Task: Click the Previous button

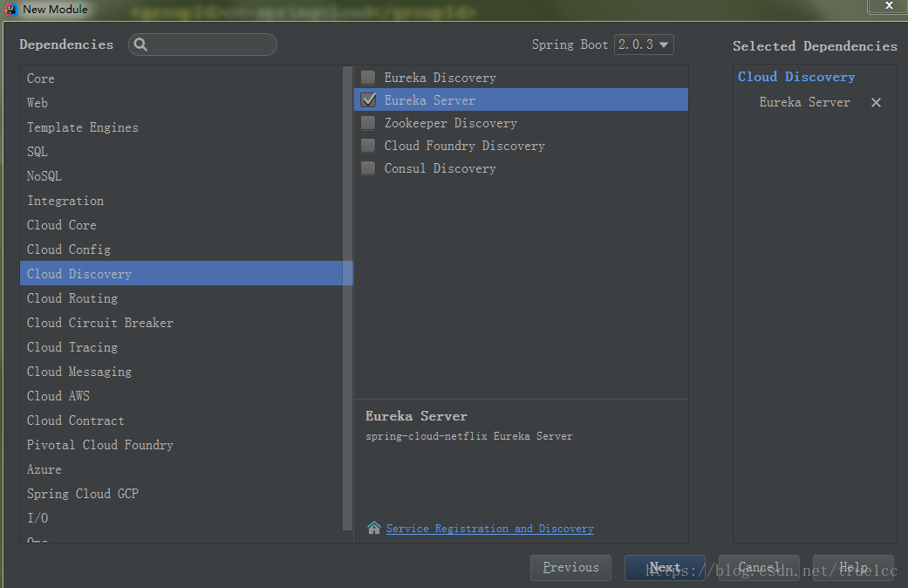Action: coord(570,568)
